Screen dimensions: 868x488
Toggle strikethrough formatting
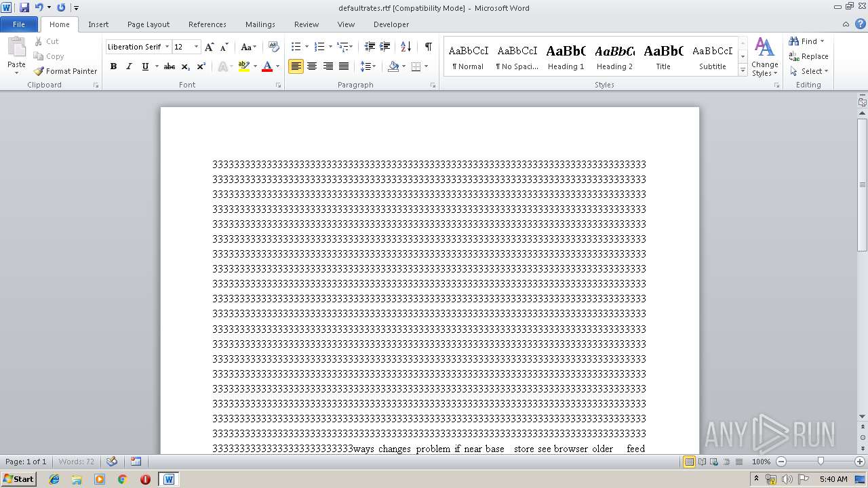pos(170,66)
